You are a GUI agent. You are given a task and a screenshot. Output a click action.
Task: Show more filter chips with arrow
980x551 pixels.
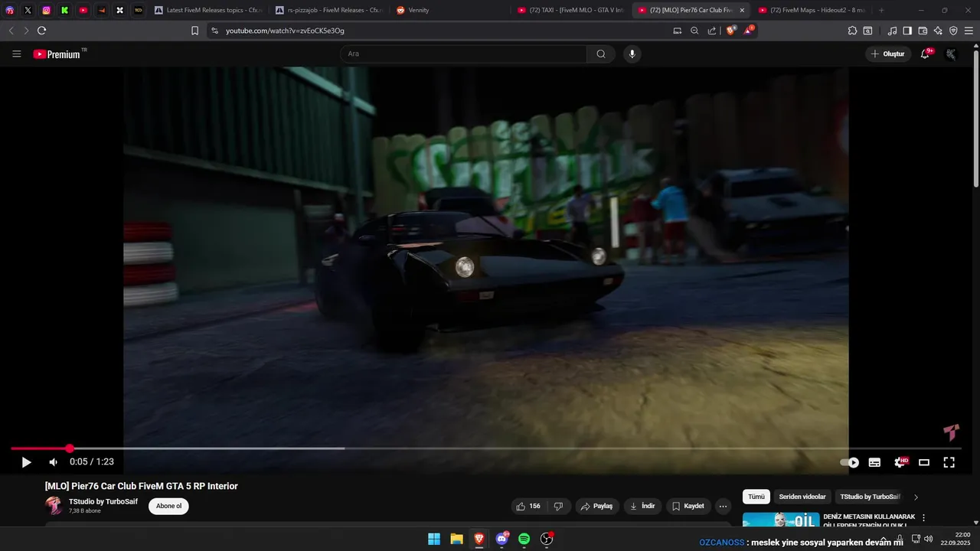tap(916, 497)
